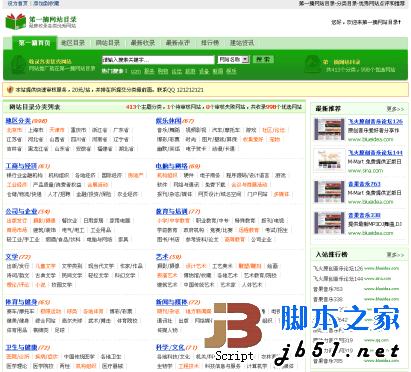Click the 音果音乐763 ranking list entry
Screen dimensions: 411x372
coord(328,289)
